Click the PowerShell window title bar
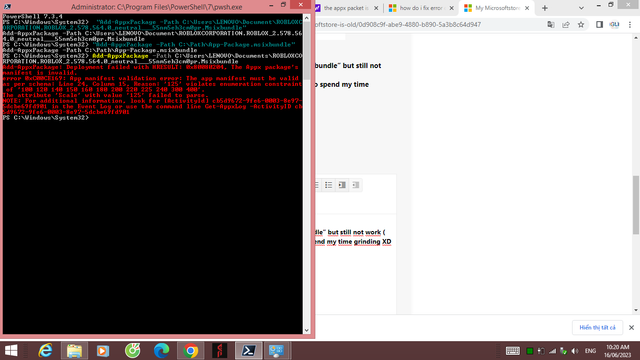Screen dimensions: 640x360 pyautogui.click(x=156, y=7)
